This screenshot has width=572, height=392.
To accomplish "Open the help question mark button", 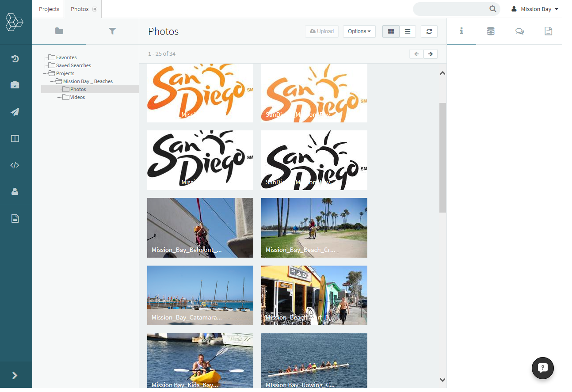I will 543,368.
